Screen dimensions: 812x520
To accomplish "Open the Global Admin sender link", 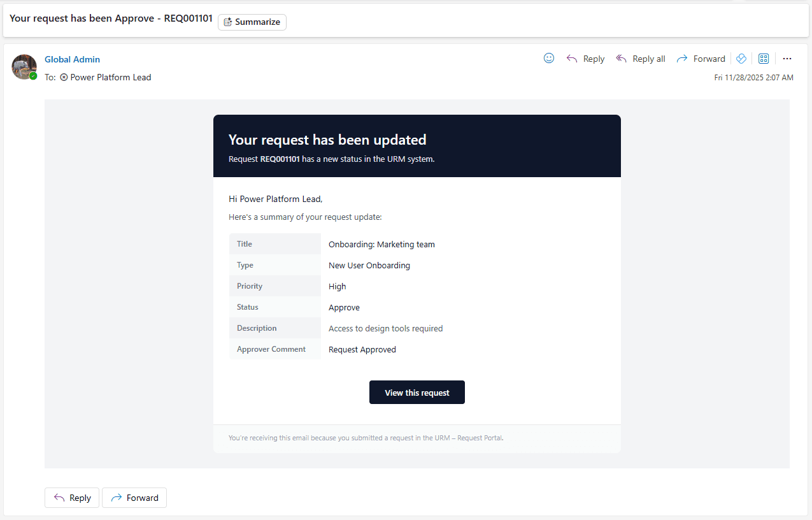I will pyautogui.click(x=72, y=59).
